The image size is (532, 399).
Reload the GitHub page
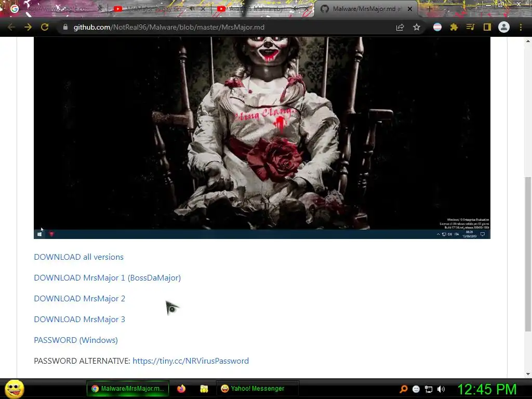(x=45, y=27)
